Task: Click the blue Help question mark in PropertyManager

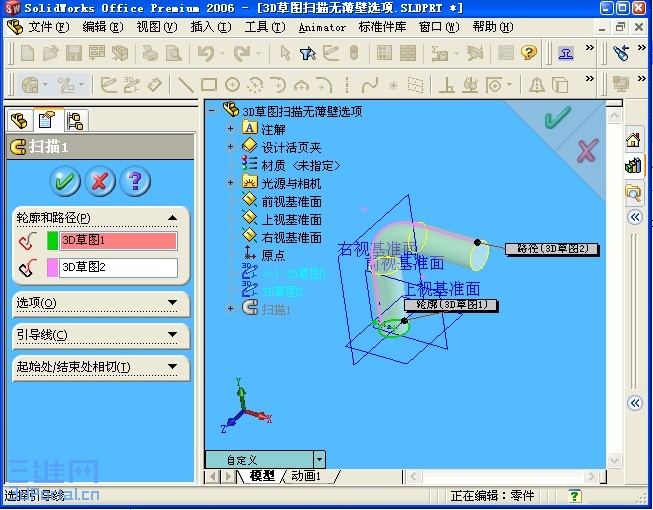Action: coord(135,181)
